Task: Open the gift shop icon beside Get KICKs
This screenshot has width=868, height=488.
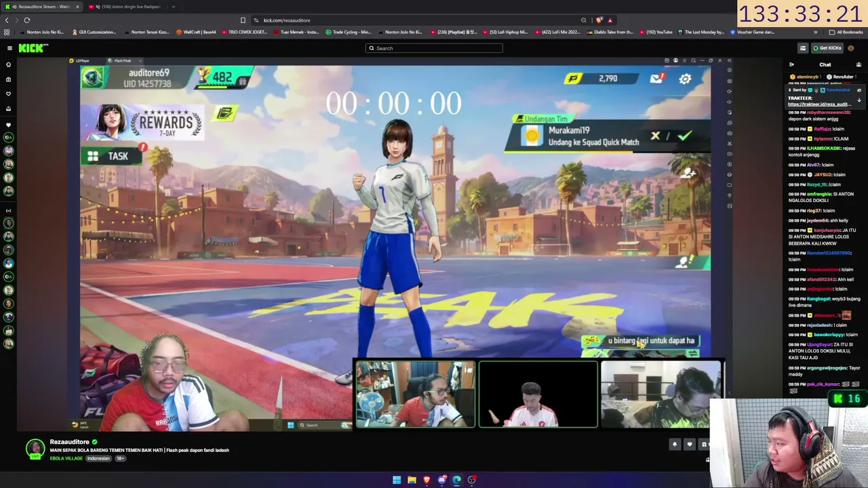Action: tap(803, 48)
